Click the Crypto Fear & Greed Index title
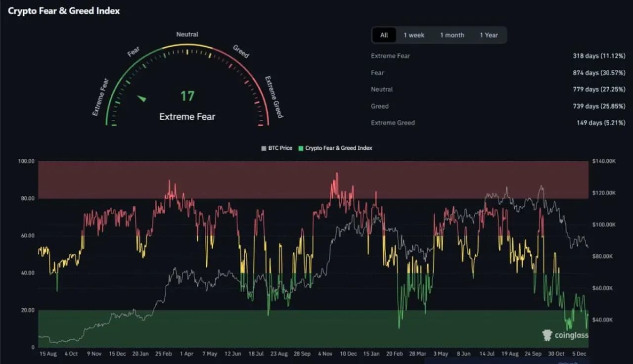 pos(64,10)
